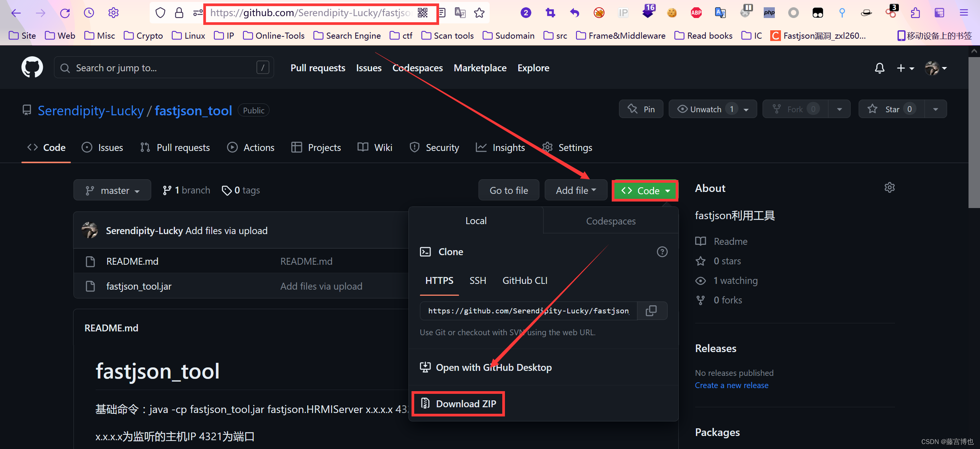Click README.md file icon row
This screenshot has width=980, height=449.
90,261
